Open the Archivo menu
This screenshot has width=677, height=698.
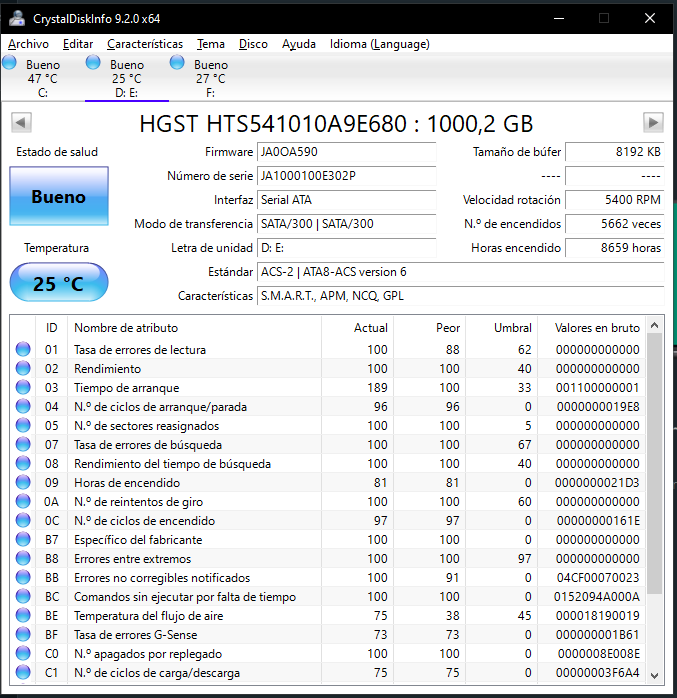point(28,44)
